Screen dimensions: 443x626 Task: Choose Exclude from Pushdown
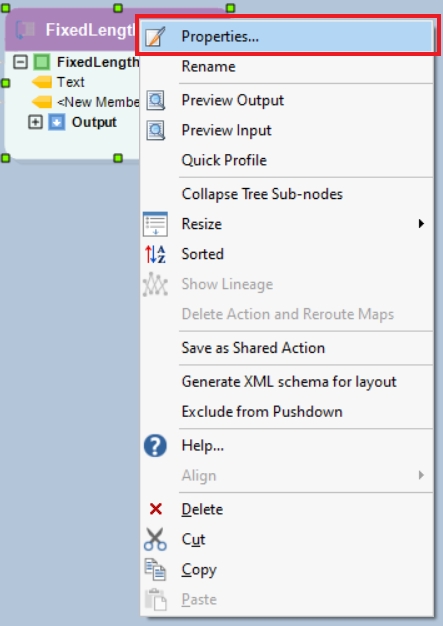[x=262, y=412]
